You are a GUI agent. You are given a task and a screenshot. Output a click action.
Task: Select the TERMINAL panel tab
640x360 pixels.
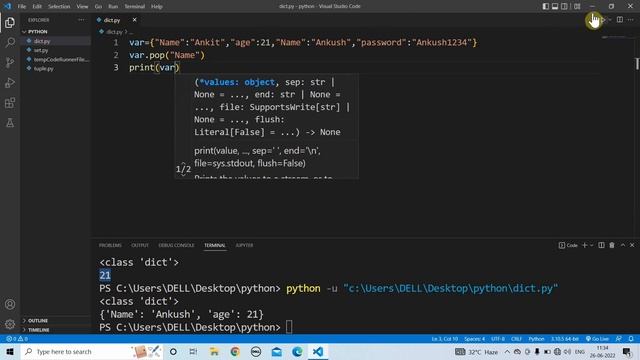click(215, 245)
